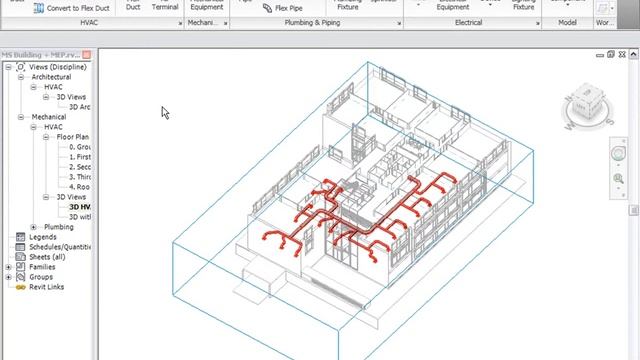
Task: Select the Lighting Fixture tool
Action: (x=524, y=6)
